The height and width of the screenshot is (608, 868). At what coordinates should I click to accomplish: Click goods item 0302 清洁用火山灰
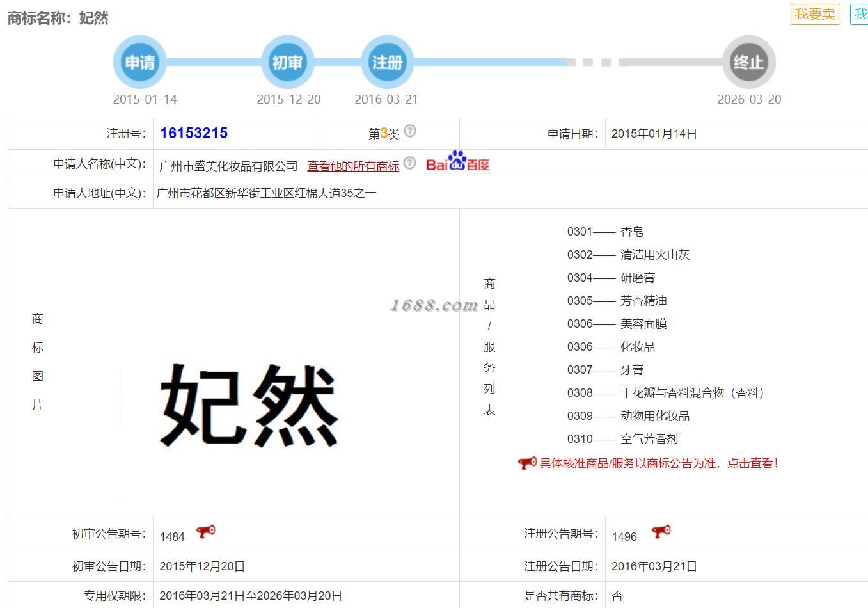[x=628, y=255]
